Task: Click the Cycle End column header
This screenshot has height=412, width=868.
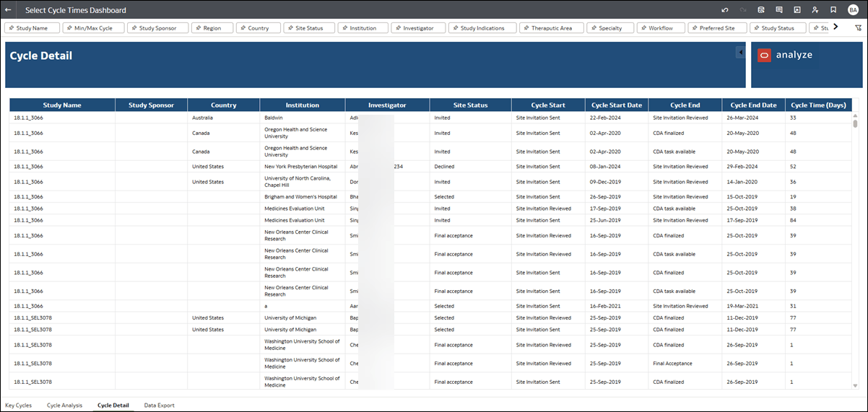Action: [x=685, y=105]
